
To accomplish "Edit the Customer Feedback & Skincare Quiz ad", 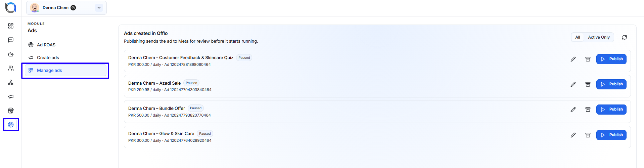I will coord(573,59).
